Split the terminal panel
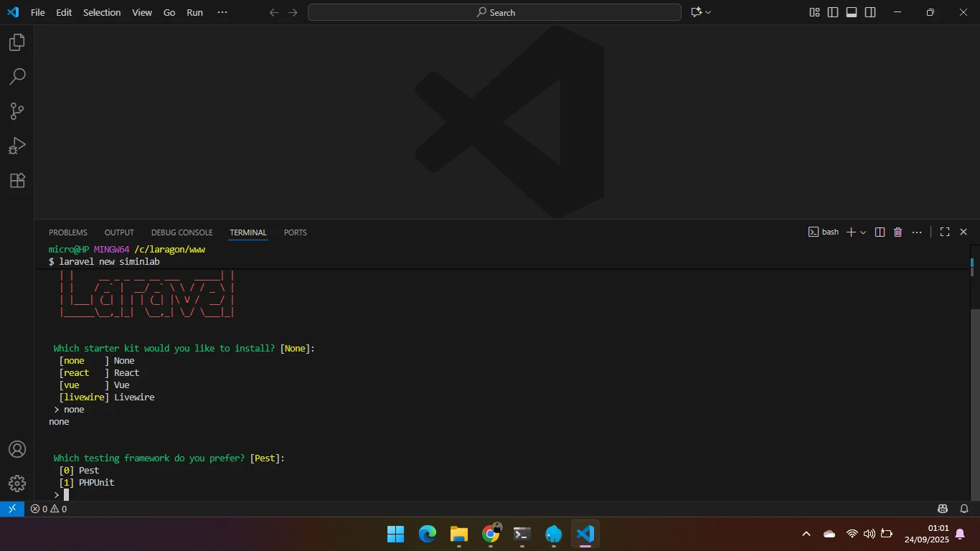The height and width of the screenshot is (551, 980). click(880, 232)
